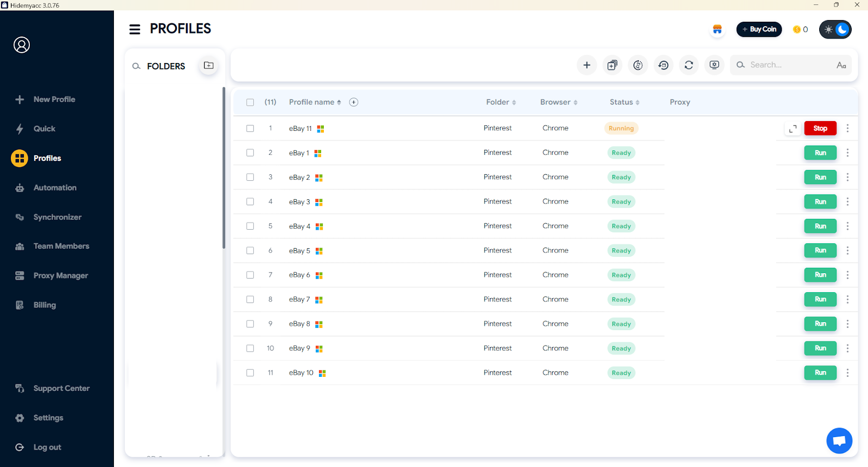Select all profiles with header checkbox
This screenshot has width=868, height=467.
(250, 102)
